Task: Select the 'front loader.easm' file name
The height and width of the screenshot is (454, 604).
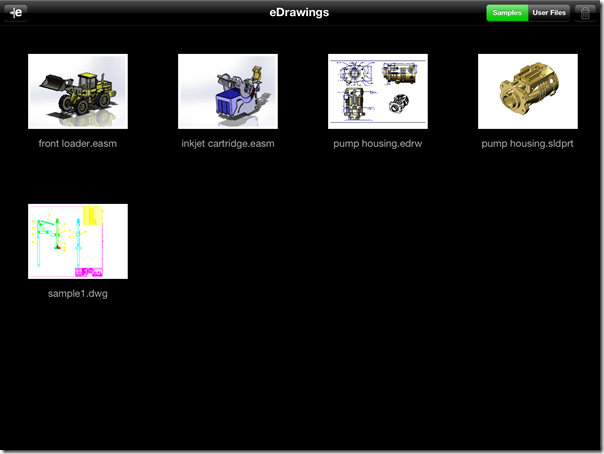Action: point(77,144)
